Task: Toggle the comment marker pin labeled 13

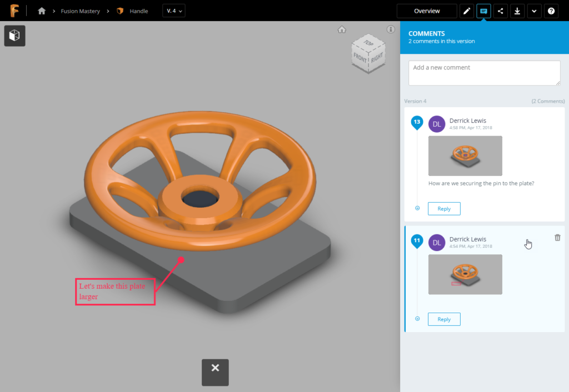Action: (x=417, y=122)
